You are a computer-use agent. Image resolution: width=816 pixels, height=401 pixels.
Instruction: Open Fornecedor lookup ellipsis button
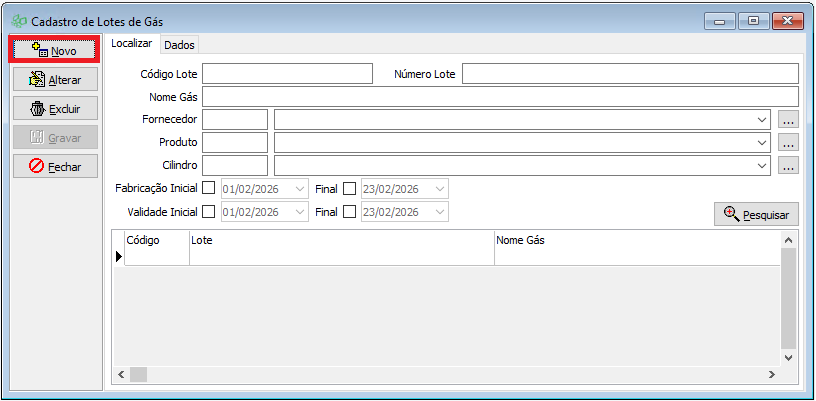788,120
